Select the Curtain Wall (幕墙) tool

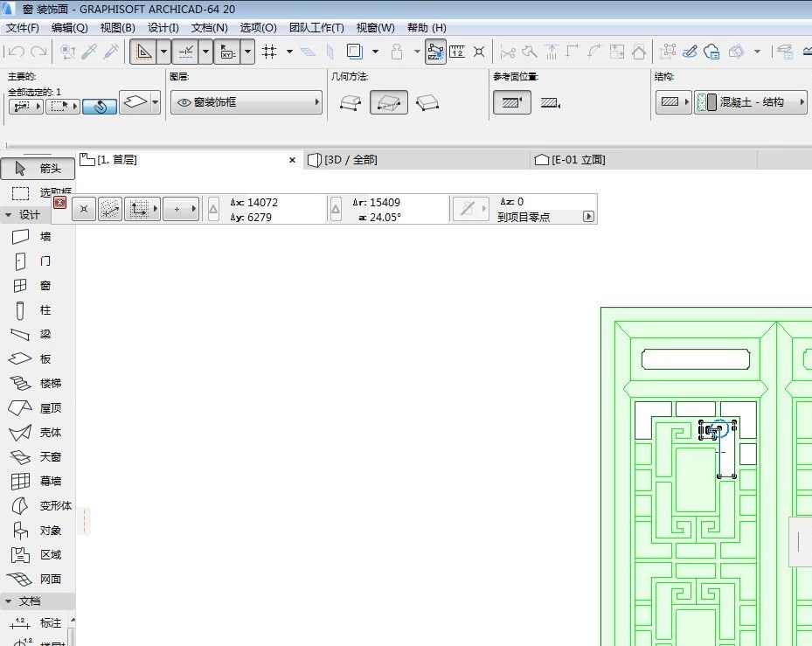point(36,482)
